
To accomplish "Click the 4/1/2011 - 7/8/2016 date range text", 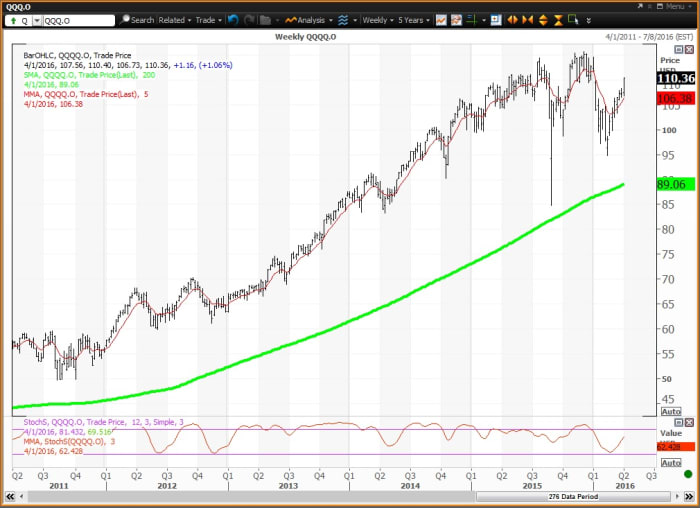I will tap(649, 37).
